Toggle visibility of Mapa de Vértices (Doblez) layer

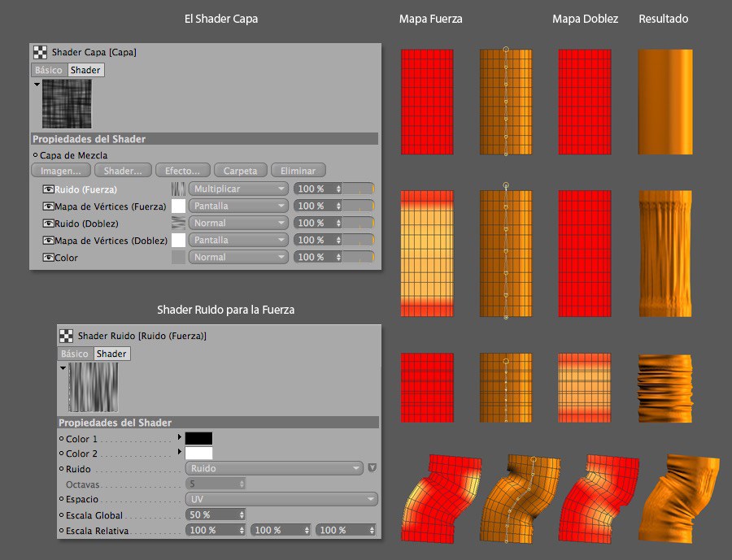pyautogui.click(x=48, y=241)
